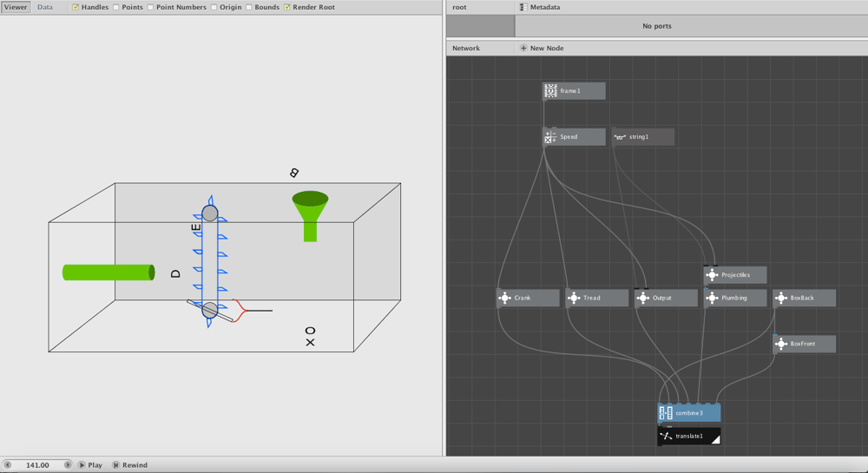
Task: Click the top gray wheel of the tread
Action: [x=210, y=213]
